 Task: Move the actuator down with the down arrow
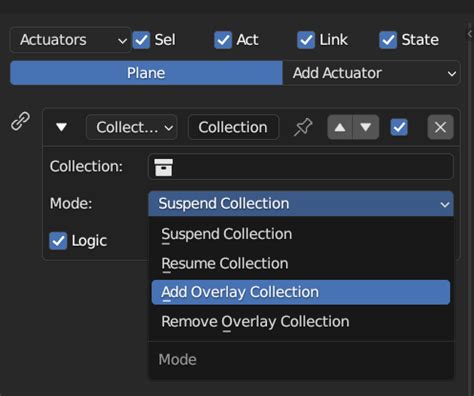point(366,127)
